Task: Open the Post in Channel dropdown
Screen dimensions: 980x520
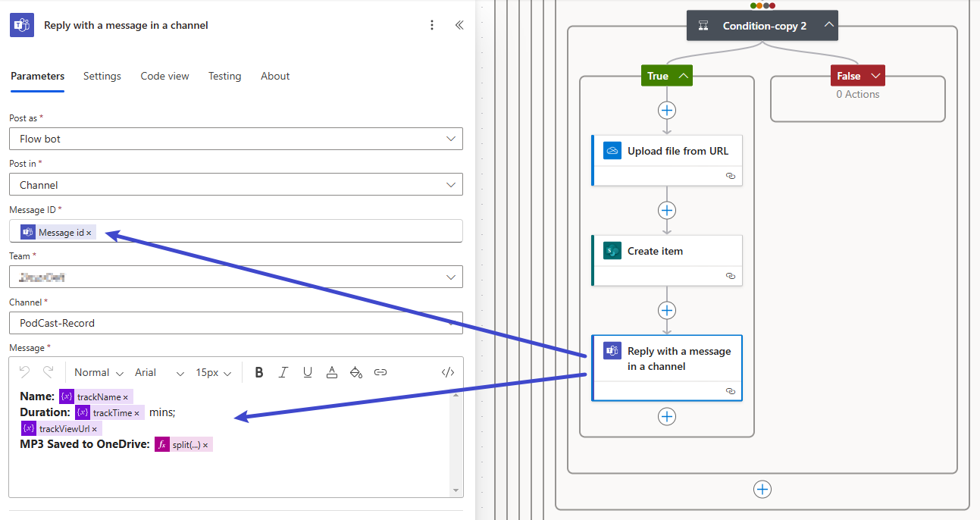Action: [x=451, y=185]
